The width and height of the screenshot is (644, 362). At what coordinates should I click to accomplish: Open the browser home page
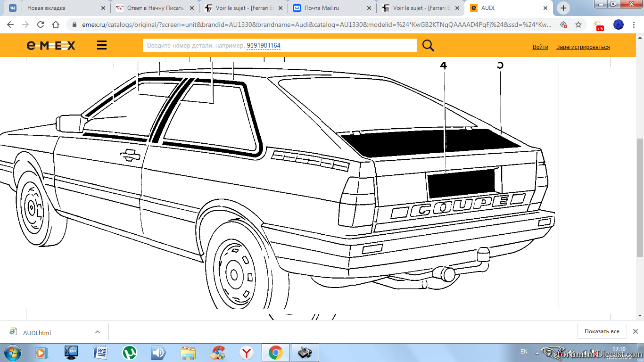pos(56,25)
